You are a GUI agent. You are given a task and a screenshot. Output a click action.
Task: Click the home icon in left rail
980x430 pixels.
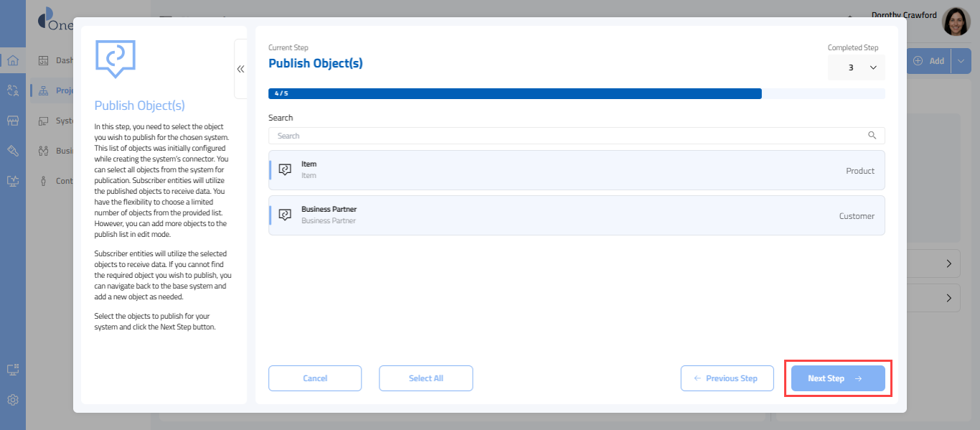click(x=13, y=60)
